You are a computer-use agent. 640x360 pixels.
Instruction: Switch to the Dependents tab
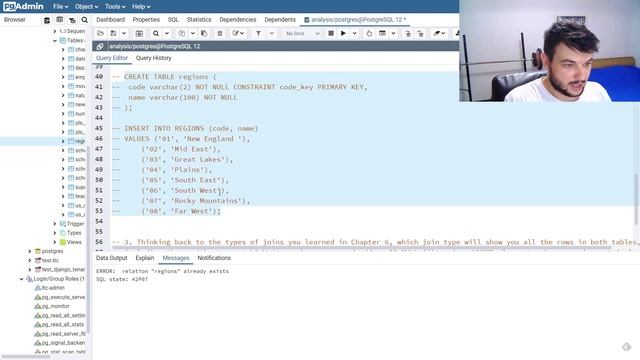[280, 20]
